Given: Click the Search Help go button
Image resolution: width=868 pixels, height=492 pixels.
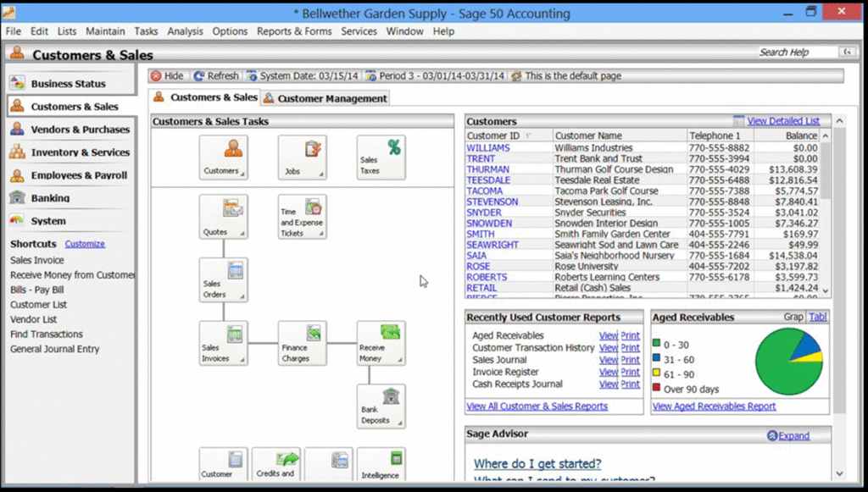Looking at the screenshot, I should coord(847,52).
